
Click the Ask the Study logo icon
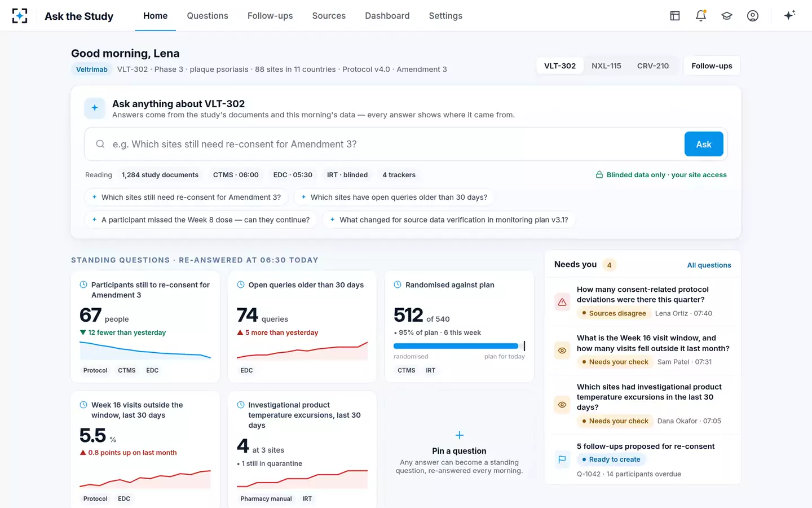click(x=20, y=16)
